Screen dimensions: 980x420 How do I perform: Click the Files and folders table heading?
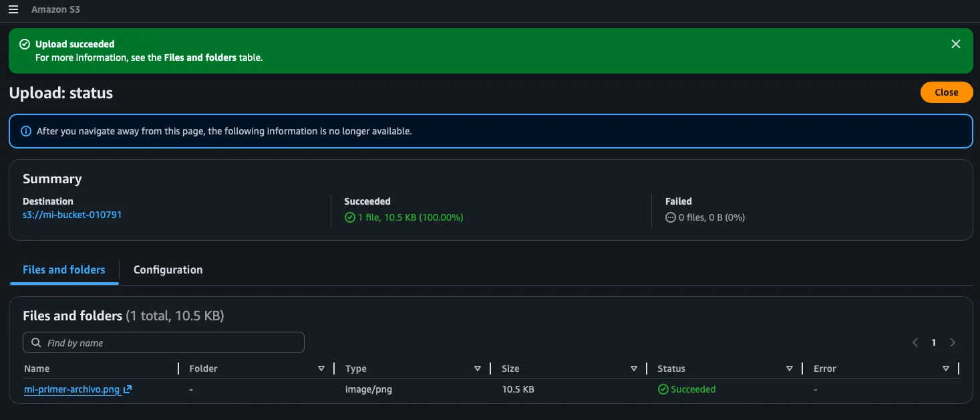[72, 316]
